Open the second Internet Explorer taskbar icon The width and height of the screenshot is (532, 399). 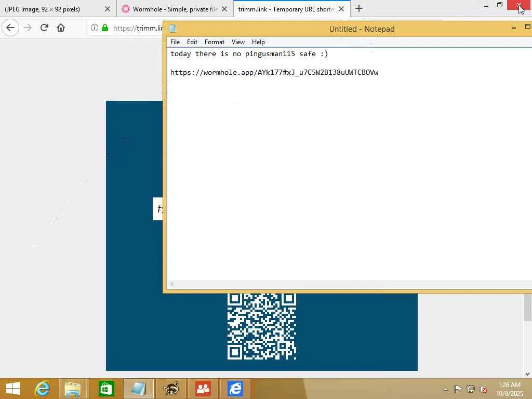click(x=235, y=389)
